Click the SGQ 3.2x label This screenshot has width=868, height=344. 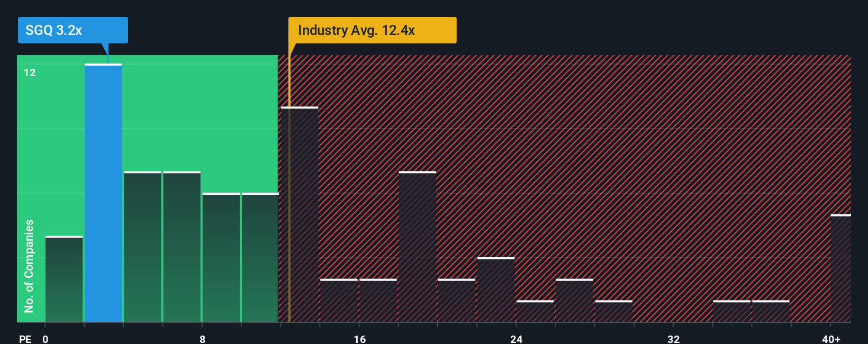point(73,30)
